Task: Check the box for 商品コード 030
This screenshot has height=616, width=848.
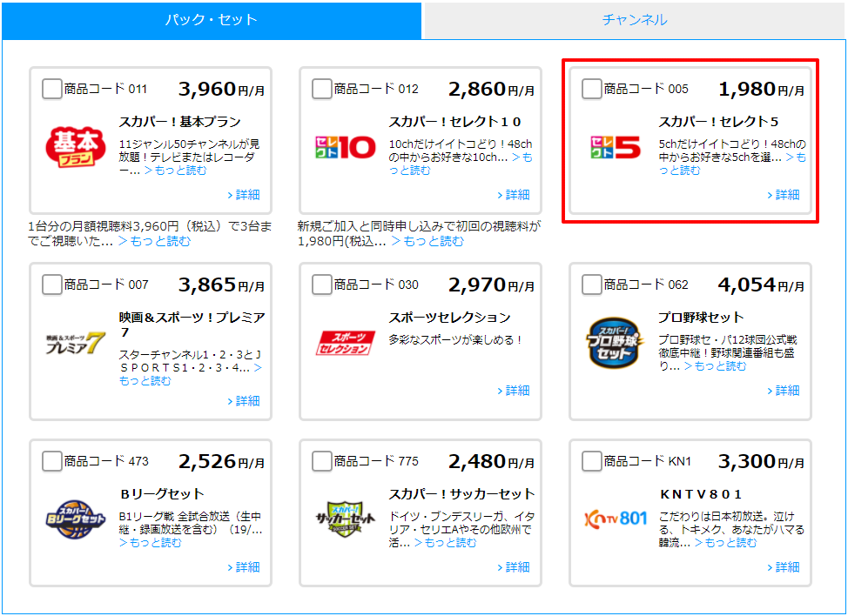Action: click(322, 285)
